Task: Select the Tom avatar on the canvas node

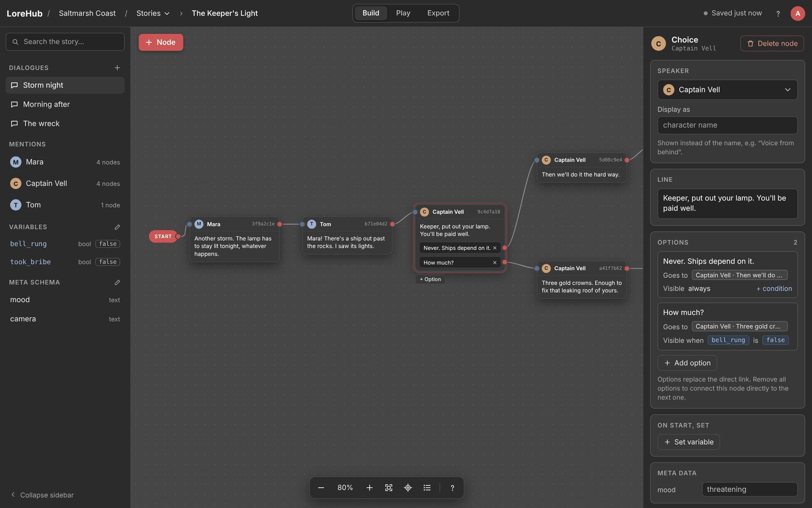Action: 312,224
